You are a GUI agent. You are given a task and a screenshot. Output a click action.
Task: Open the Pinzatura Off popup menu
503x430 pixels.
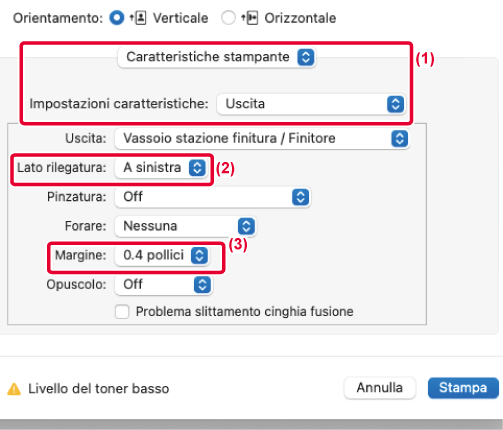213,197
